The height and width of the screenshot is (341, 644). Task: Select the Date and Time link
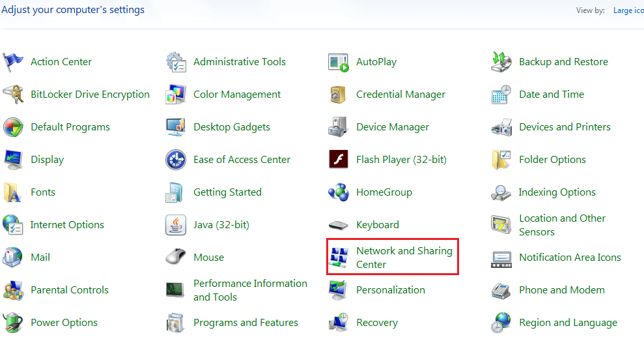(x=552, y=94)
